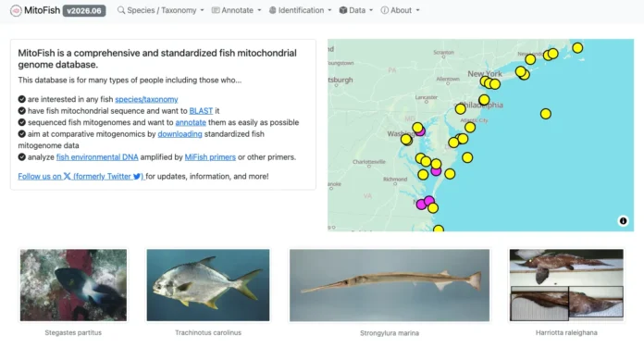Image resolution: width=644 pixels, height=348 pixels.
Task: Open the fish environmental DNA link
Action: pyautogui.click(x=97, y=157)
